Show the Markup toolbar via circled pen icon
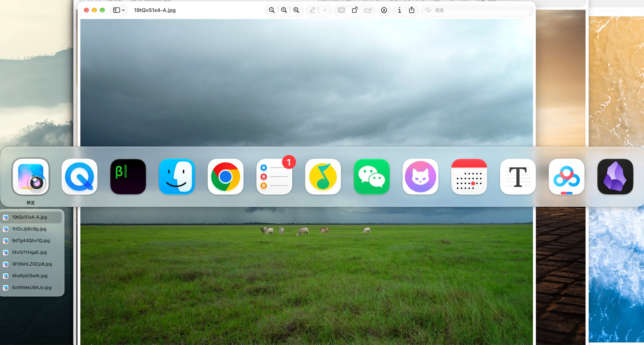Screen dimensions: 644x345 point(384,10)
